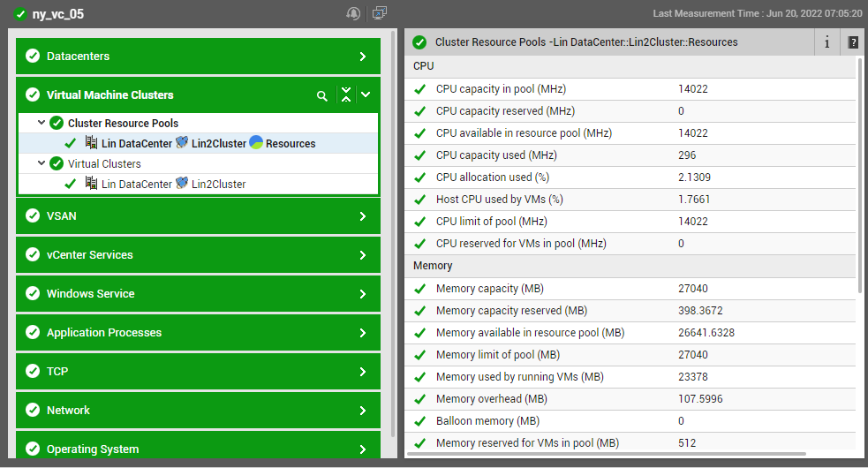The width and height of the screenshot is (868, 468).
Task: Click the value 23378
Action: [x=693, y=377]
